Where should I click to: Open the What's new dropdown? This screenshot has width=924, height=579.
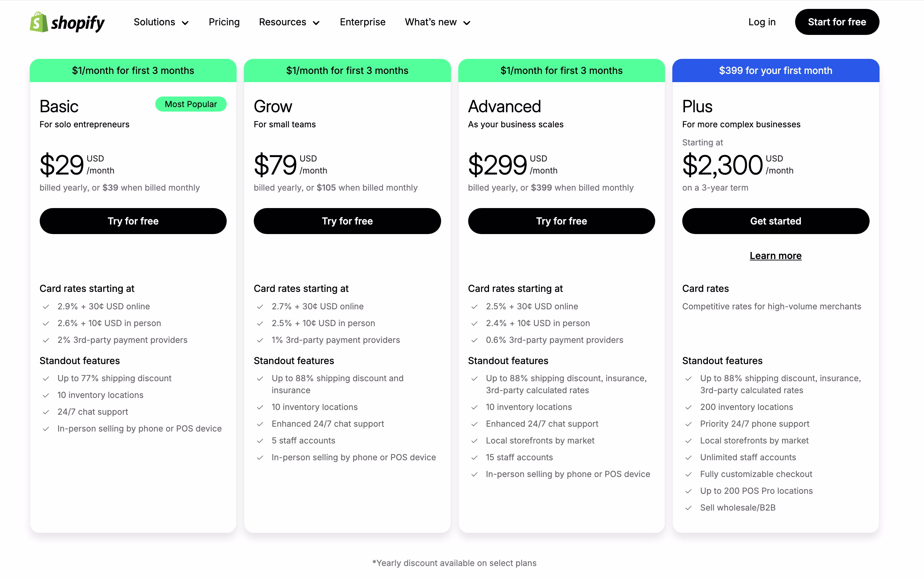coord(437,22)
